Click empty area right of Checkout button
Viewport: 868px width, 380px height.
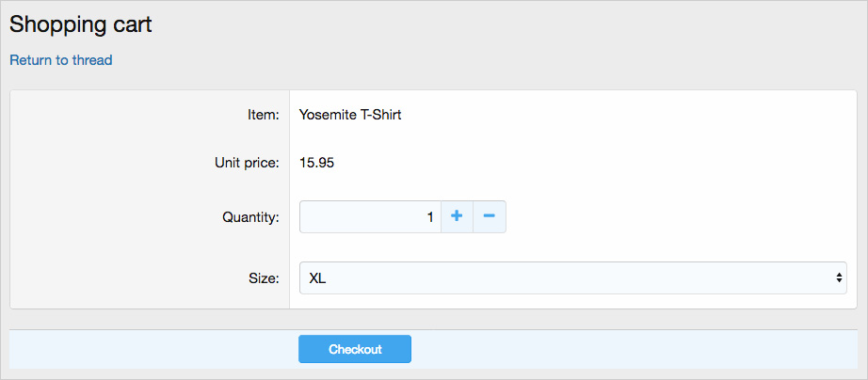click(x=631, y=349)
